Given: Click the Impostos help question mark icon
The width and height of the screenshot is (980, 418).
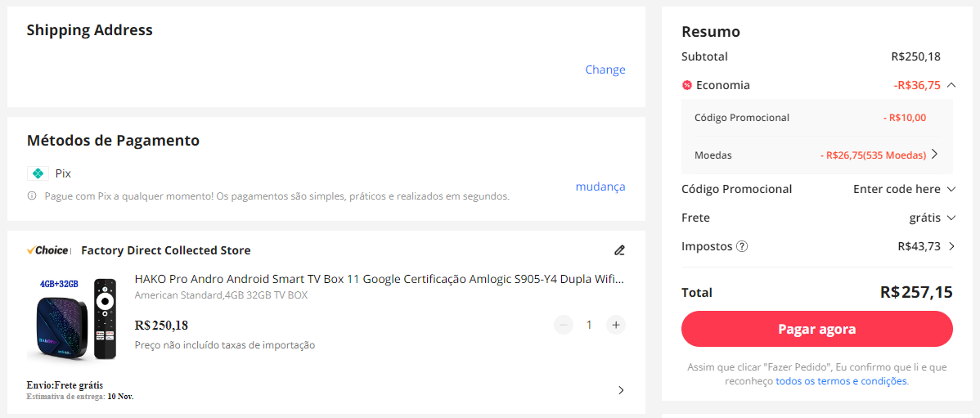Looking at the screenshot, I should coord(742,246).
